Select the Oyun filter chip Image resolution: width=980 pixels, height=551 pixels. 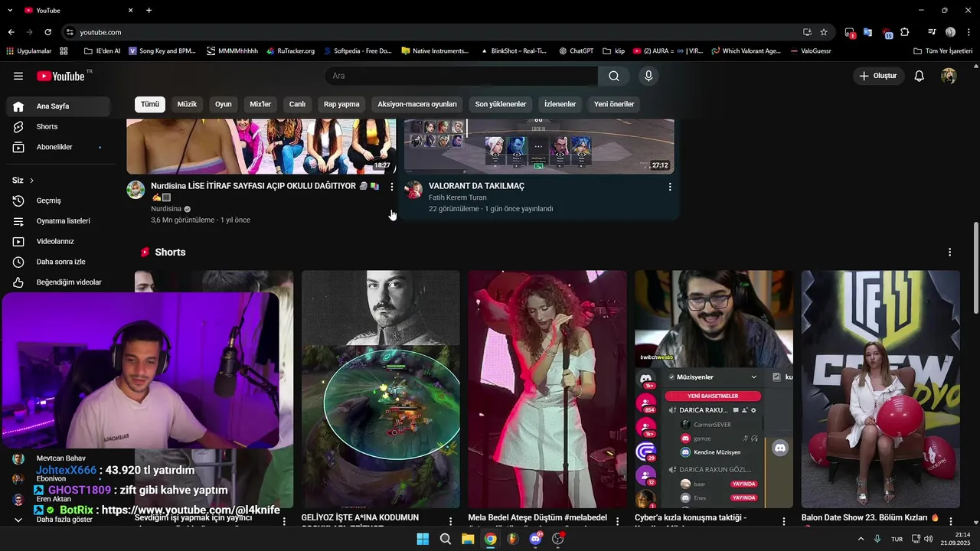pyautogui.click(x=223, y=104)
